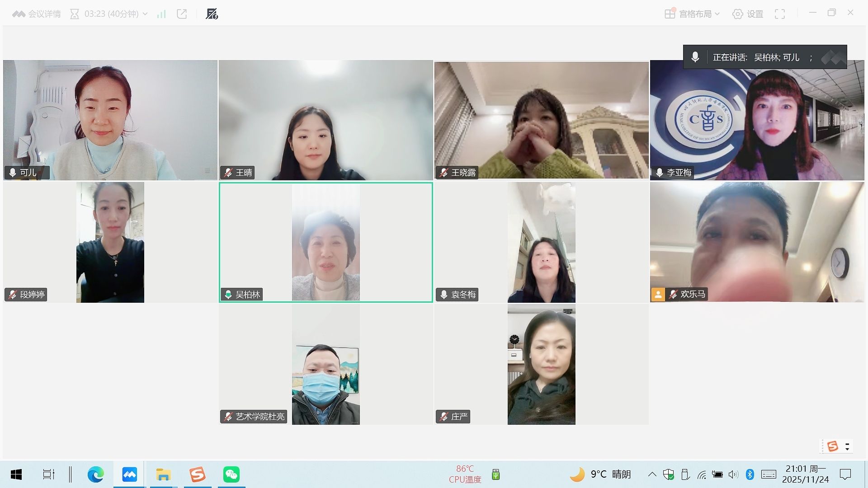
Task: Click orange host badge on 欢乐马
Action: point(658,295)
